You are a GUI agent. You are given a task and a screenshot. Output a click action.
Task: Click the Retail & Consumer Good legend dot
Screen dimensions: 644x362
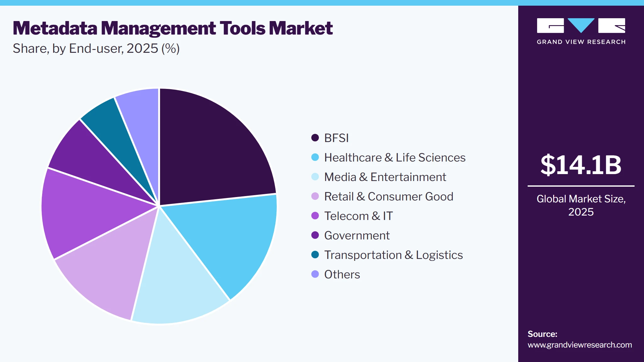315,196
